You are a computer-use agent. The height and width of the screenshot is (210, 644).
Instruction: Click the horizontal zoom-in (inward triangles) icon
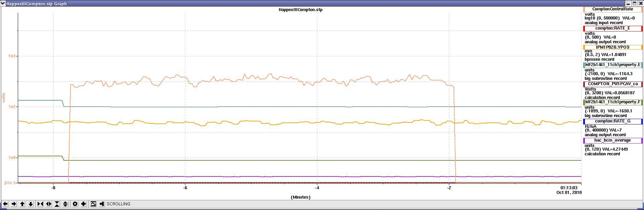tap(40, 204)
